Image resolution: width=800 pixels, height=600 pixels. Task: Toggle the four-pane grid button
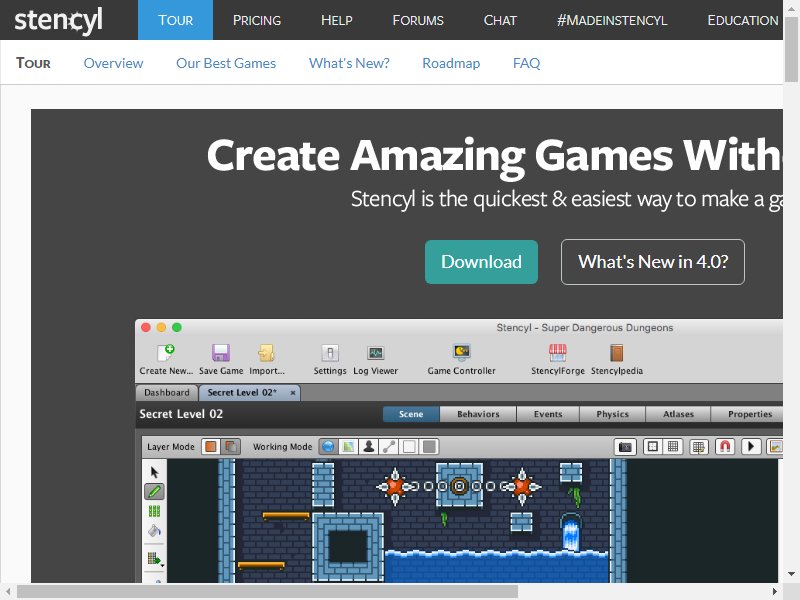point(652,447)
